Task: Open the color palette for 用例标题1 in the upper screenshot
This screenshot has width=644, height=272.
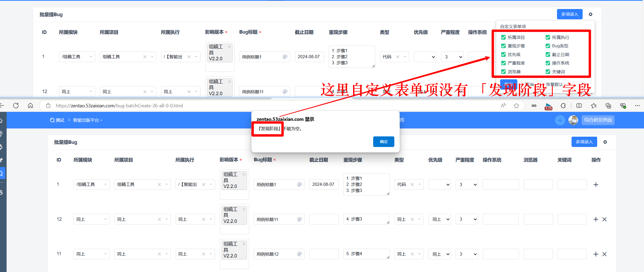Action: coord(285,57)
